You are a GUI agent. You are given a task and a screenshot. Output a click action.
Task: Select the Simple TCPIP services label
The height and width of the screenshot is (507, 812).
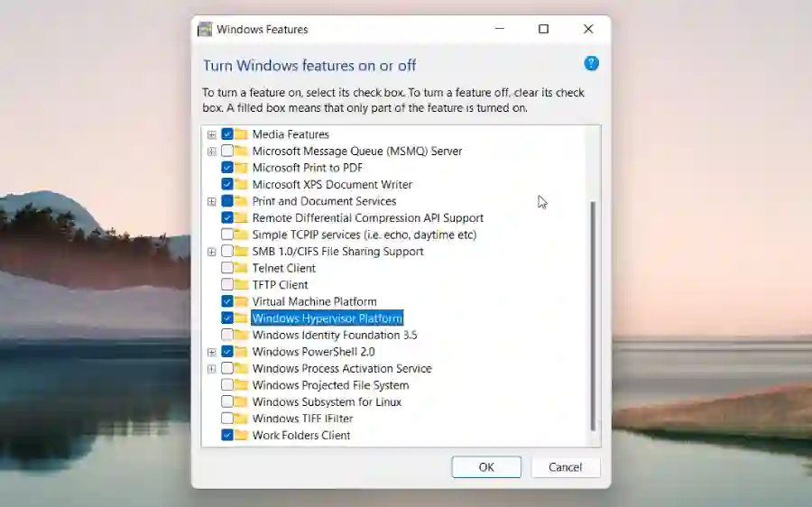pyautogui.click(x=364, y=234)
